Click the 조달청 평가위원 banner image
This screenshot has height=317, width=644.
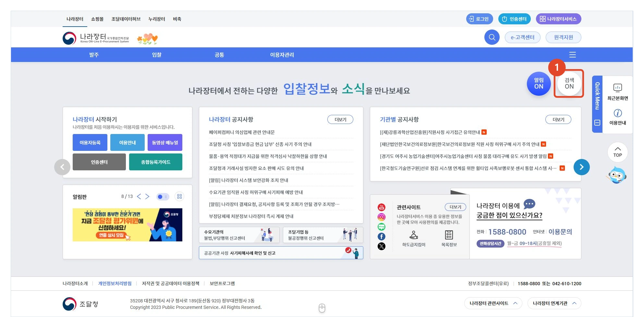tap(128, 225)
